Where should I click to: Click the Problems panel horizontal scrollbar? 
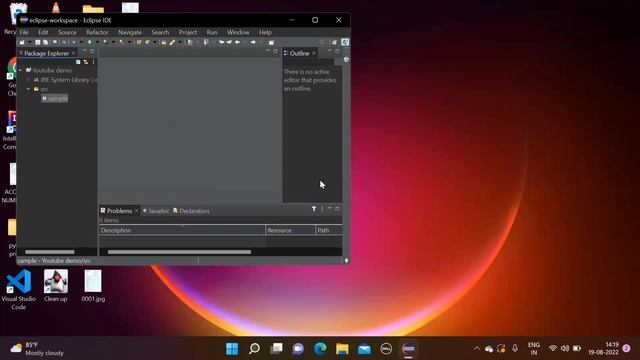179,252
